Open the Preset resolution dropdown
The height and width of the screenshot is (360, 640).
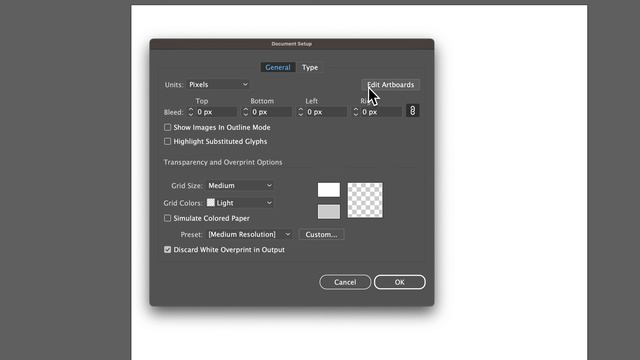249,234
